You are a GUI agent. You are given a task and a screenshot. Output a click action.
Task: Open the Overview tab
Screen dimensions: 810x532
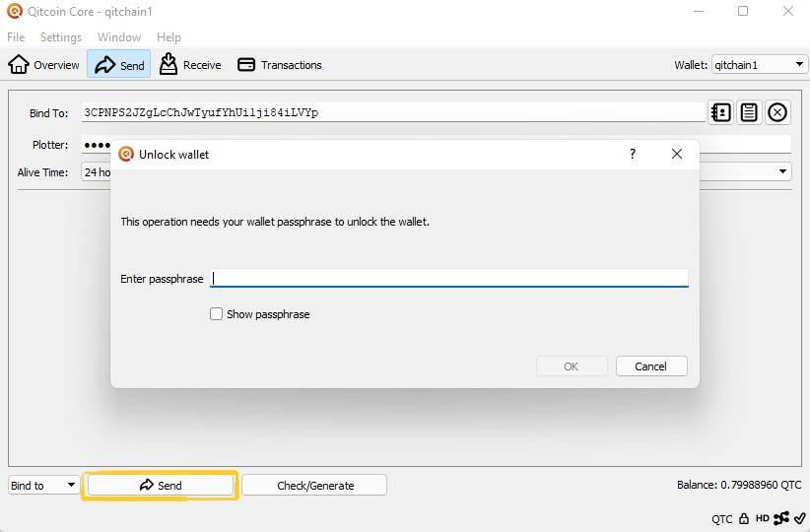pyautogui.click(x=43, y=65)
